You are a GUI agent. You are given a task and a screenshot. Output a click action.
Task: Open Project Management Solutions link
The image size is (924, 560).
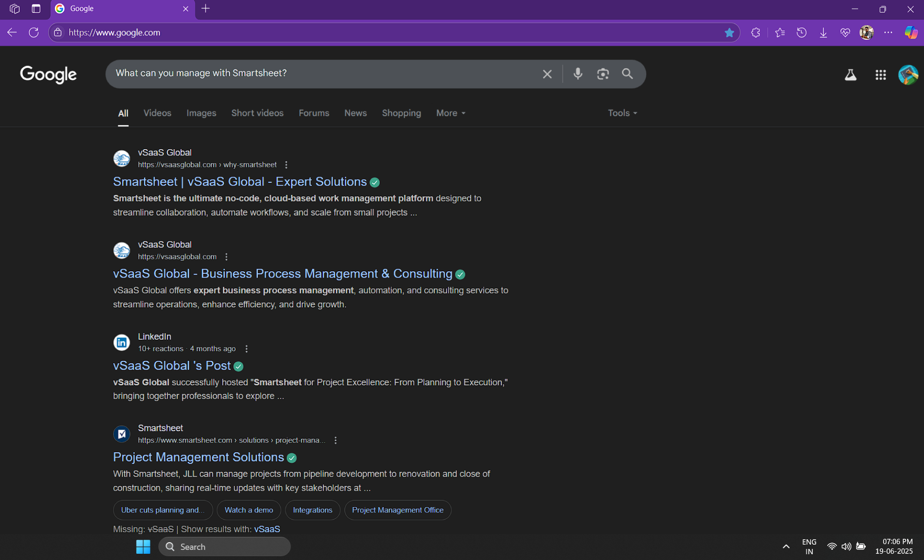pos(198,457)
